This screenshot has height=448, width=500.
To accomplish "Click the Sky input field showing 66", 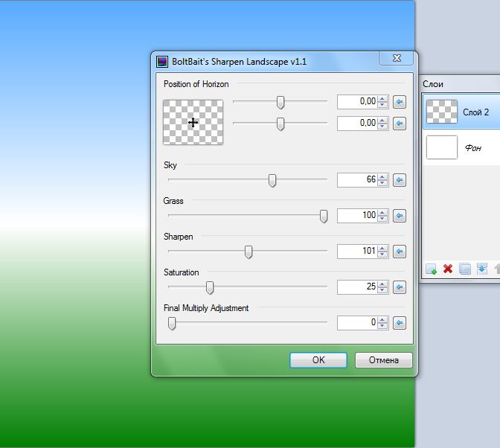I will (357, 180).
